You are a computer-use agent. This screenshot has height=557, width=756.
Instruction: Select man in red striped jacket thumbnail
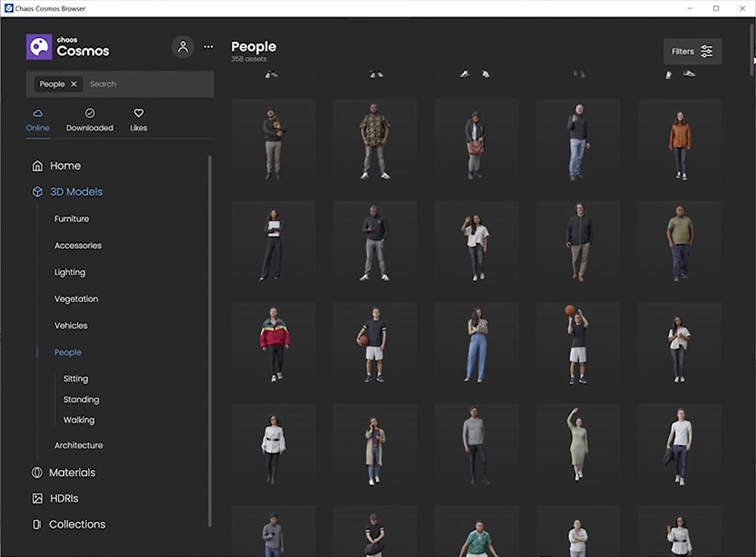tap(274, 344)
